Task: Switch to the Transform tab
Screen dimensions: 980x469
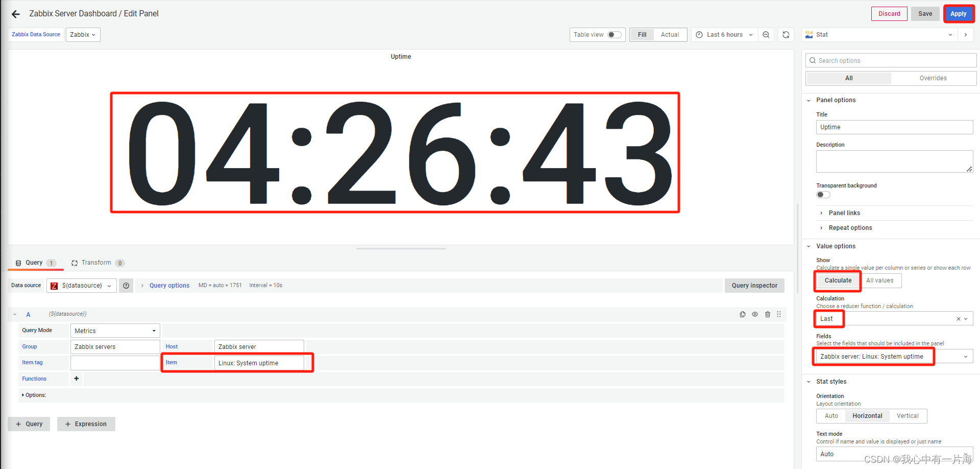Action: pyautogui.click(x=97, y=263)
